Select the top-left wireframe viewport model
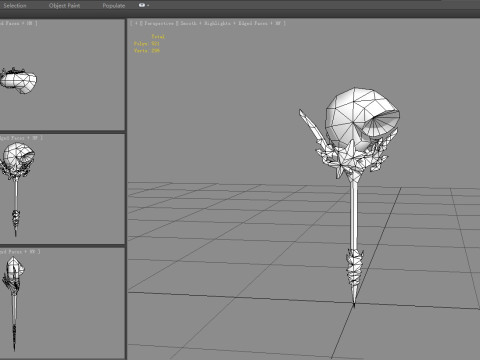Viewport: 480px width, 360px height. [x=18, y=81]
